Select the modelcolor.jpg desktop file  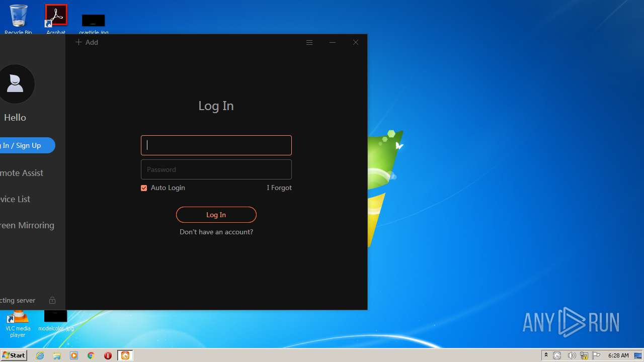56,321
